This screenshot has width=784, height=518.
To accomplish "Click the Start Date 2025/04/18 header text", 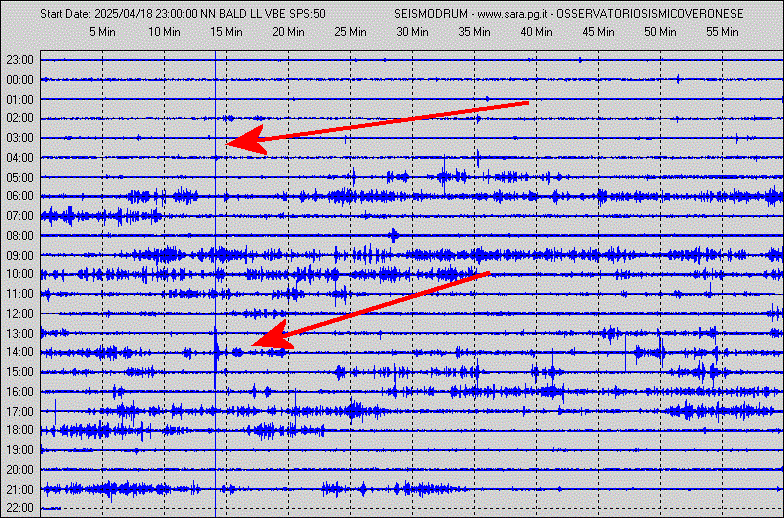I will click(182, 14).
